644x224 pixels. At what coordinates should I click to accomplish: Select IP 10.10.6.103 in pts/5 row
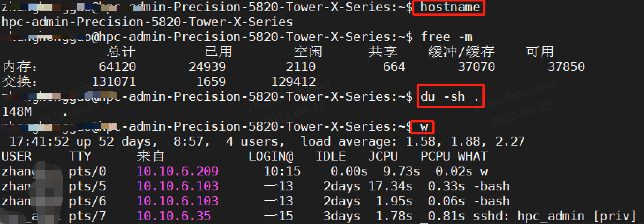(177, 186)
